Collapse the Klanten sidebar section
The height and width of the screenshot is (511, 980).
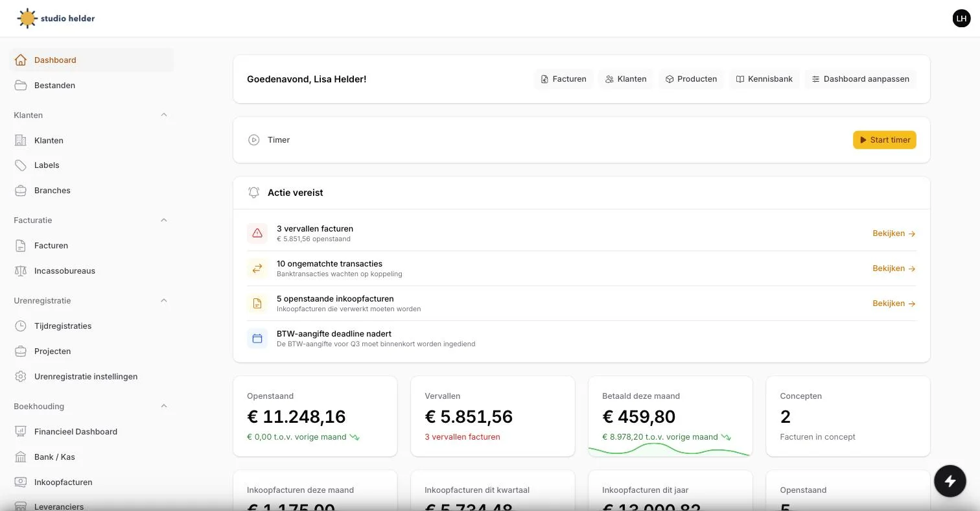pos(164,115)
